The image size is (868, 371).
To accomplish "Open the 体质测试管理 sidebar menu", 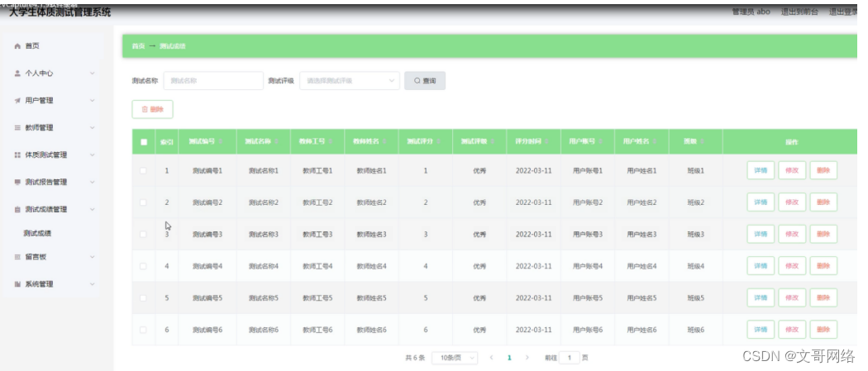I will [x=53, y=155].
